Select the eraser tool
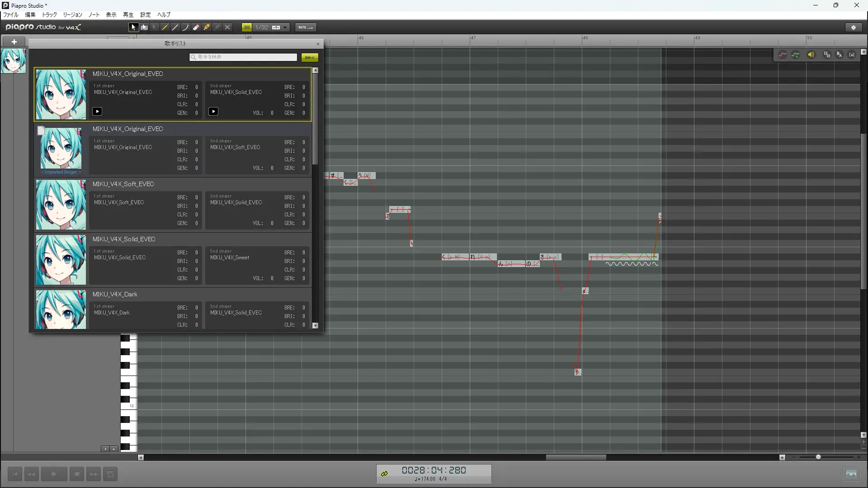 pos(196,28)
